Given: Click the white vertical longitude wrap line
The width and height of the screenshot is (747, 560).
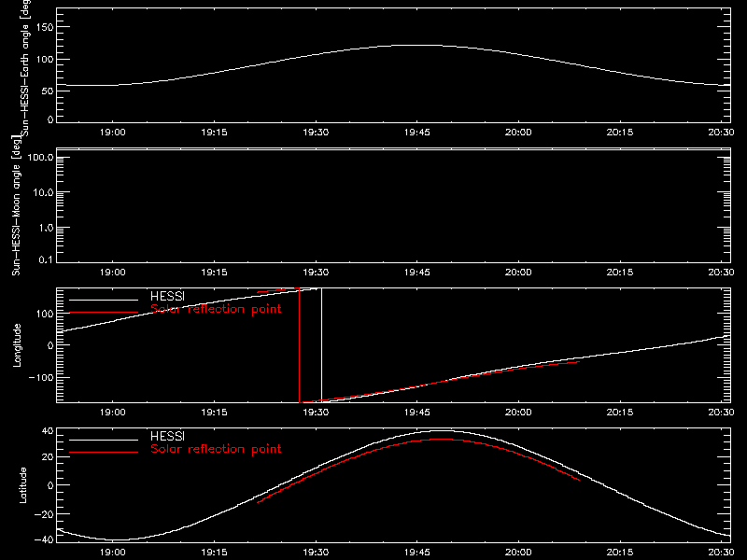Looking at the screenshot, I should click(321, 345).
